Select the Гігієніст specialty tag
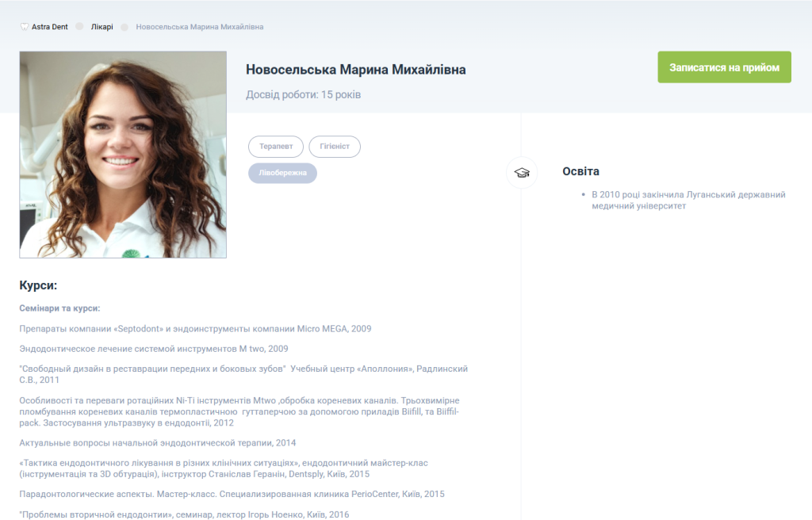The height and width of the screenshot is (520, 812). pos(335,147)
